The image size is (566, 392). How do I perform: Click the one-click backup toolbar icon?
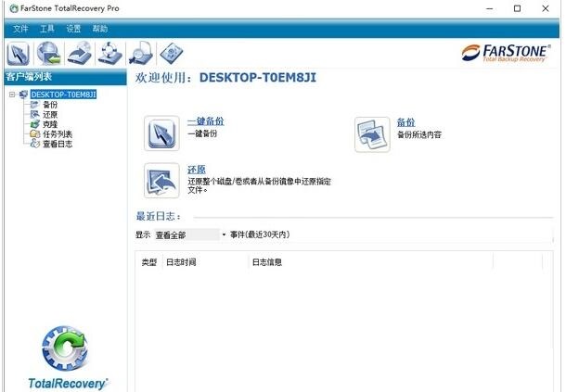click(x=18, y=54)
